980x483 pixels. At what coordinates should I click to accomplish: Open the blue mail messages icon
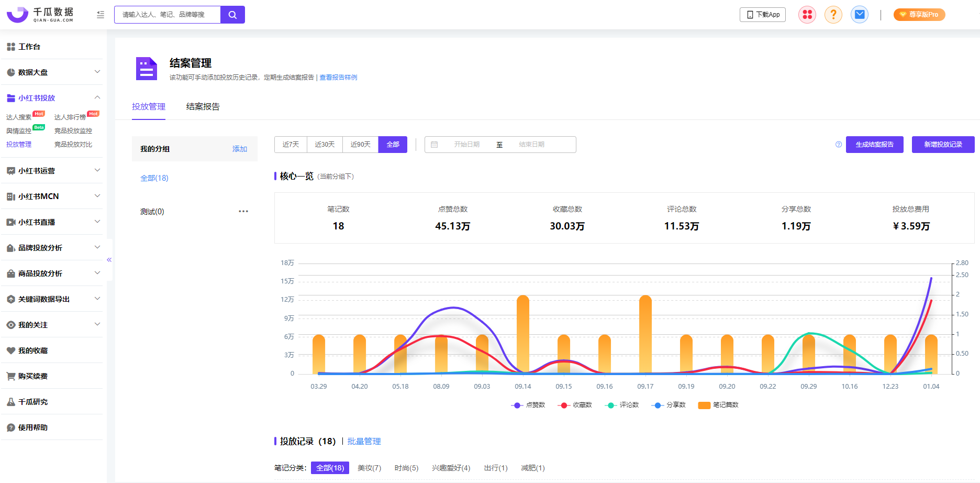tap(860, 15)
